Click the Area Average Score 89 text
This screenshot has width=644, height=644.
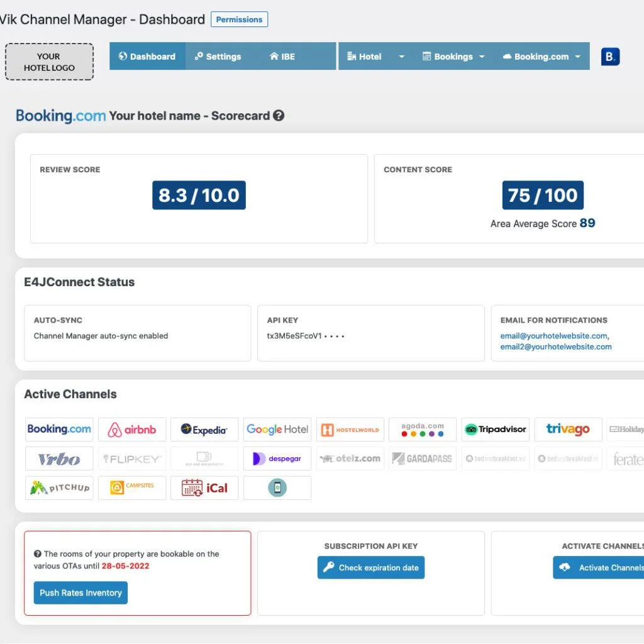(543, 223)
